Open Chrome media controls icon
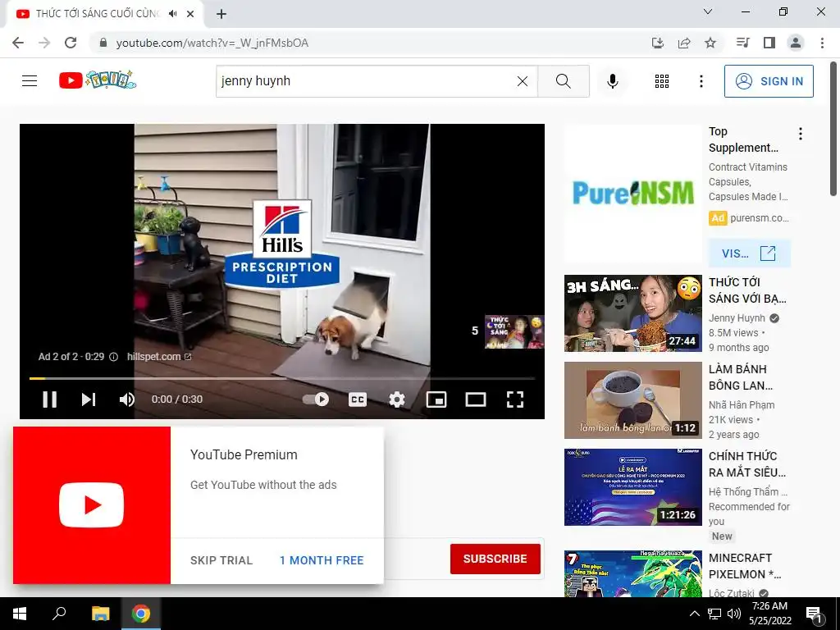 click(742, 43)
